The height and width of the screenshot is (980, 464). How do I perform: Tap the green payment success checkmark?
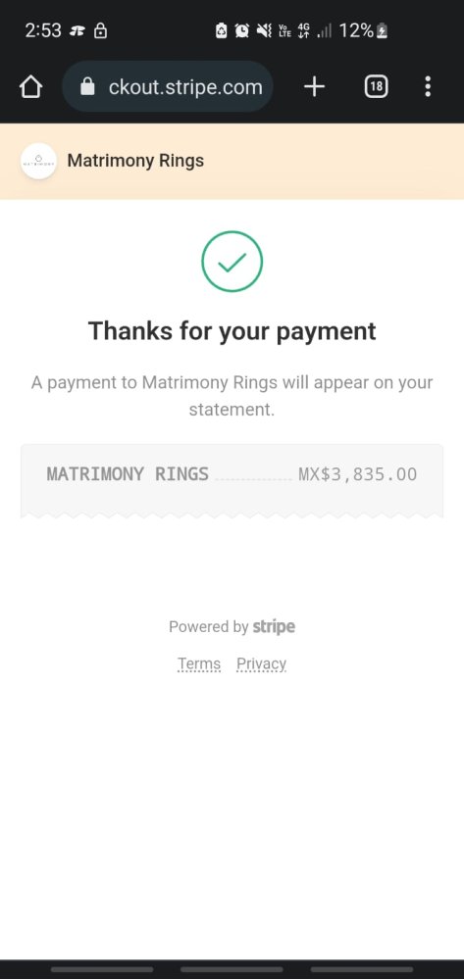[232, 262]
